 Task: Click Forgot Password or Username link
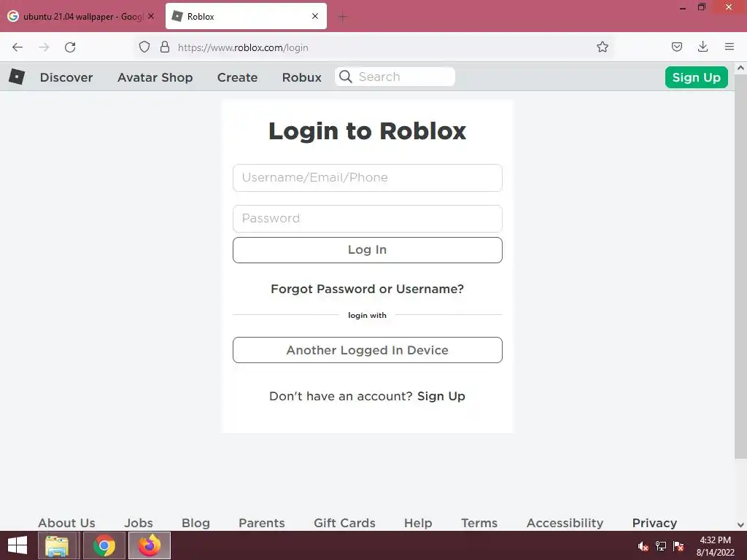368,289
